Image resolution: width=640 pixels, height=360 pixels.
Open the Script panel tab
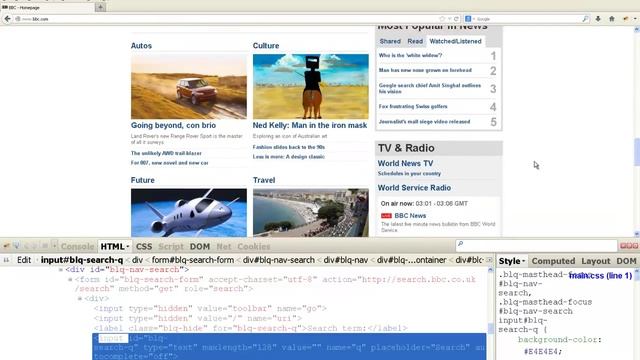click(171, 247)
